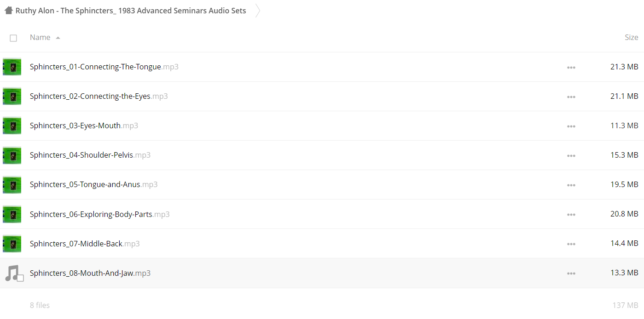Tick the checkbox on Sphincters_08-Mouth-And-Jaw file icon

coord(20,278)
